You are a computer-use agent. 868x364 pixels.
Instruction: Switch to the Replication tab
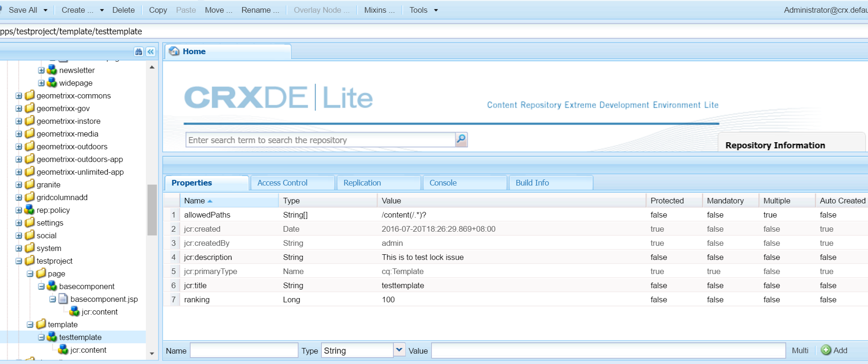pyautogui.click(x=379, y=183)
